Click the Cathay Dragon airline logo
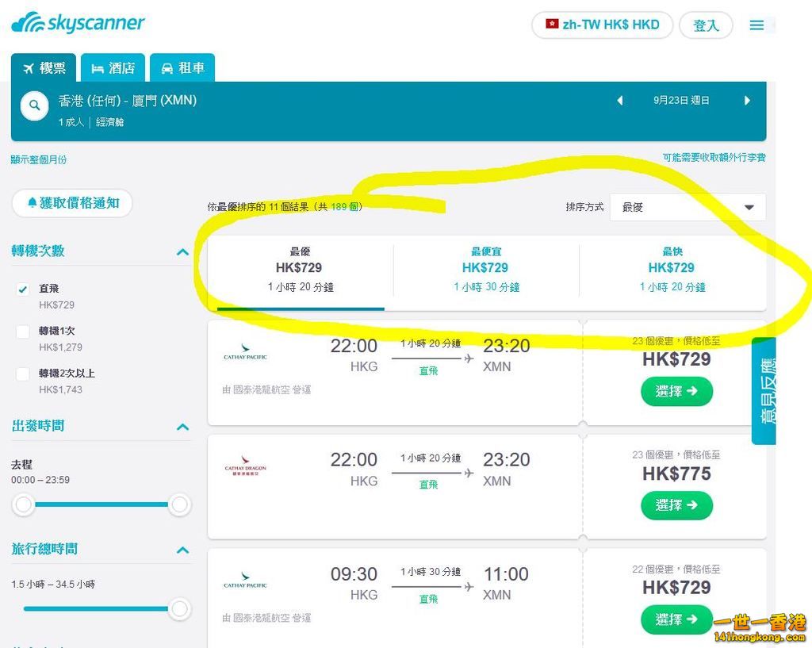 click(x=246, y=466)
